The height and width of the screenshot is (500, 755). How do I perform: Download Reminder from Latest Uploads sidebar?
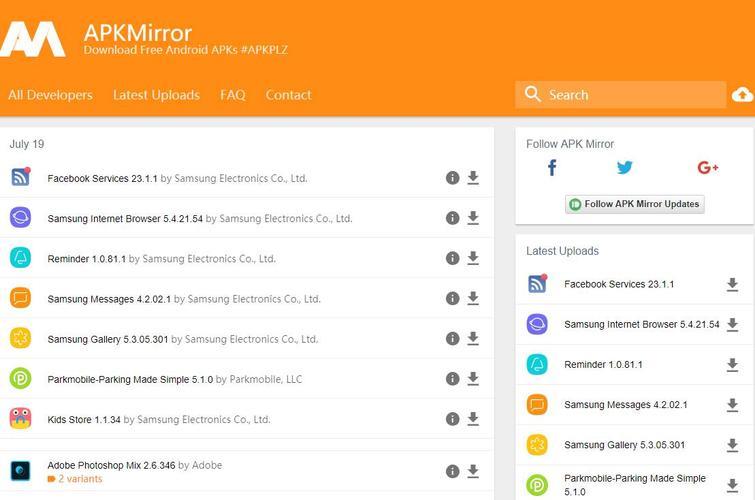732,365
